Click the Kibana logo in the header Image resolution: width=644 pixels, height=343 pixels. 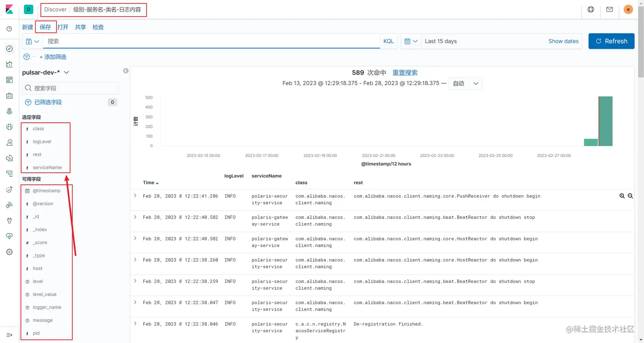coord(9,9)
